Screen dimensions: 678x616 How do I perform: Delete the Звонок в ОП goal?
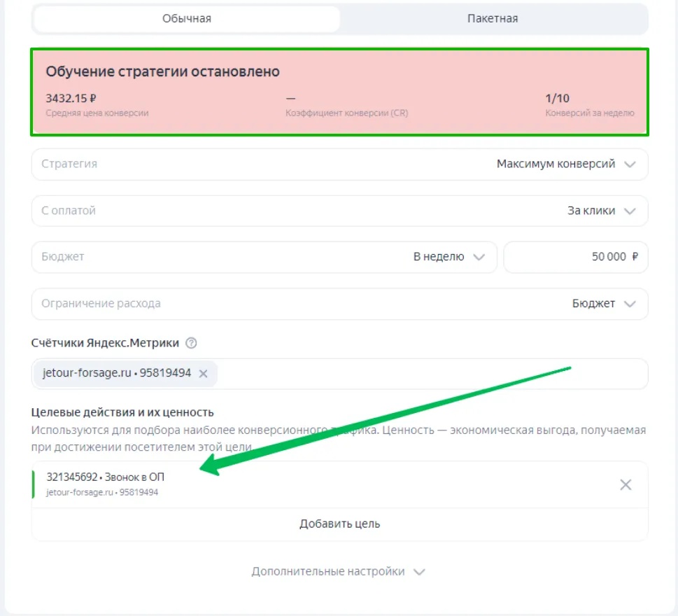(626, 484)
